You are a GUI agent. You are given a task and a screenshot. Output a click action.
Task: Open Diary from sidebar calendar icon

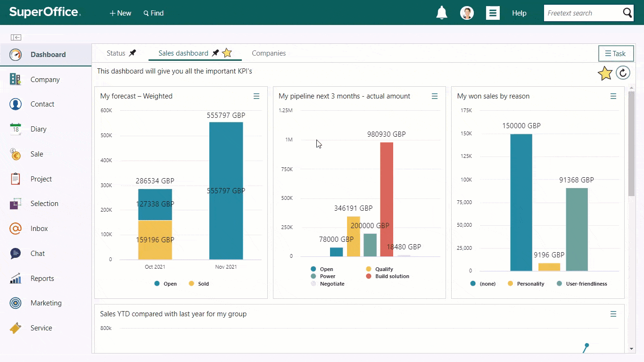coord(16,129)
